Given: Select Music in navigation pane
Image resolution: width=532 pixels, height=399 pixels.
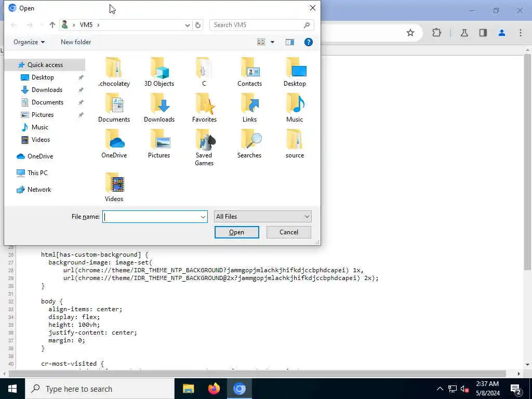Looking at the screenshot, I should pos(39,127).
